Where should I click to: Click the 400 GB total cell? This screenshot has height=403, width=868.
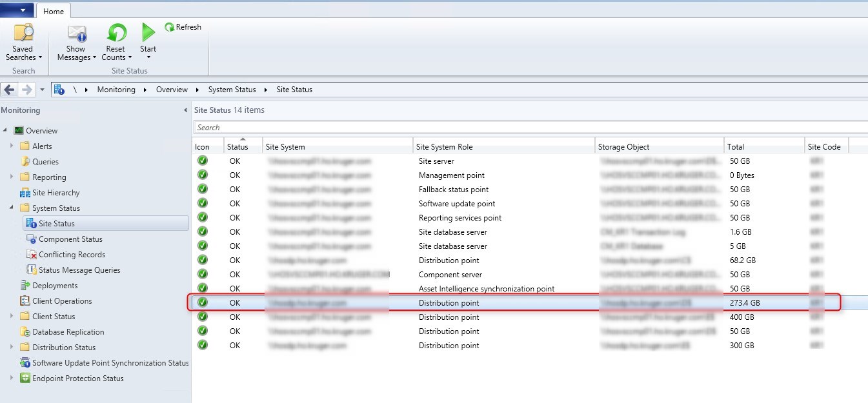coord(742,317)
